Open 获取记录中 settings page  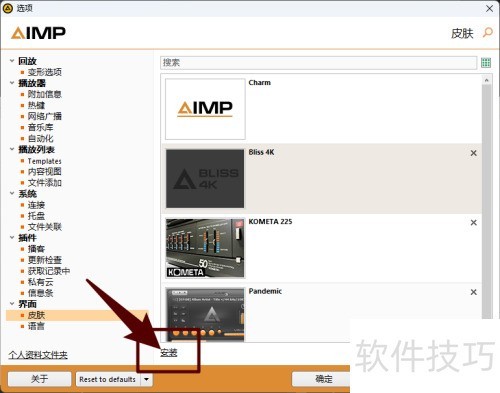[49, 271]
